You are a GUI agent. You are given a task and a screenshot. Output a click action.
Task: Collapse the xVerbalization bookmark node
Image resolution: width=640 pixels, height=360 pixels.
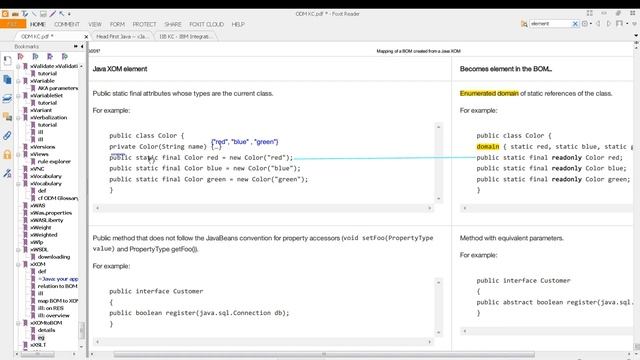click(x=18, y=118)
